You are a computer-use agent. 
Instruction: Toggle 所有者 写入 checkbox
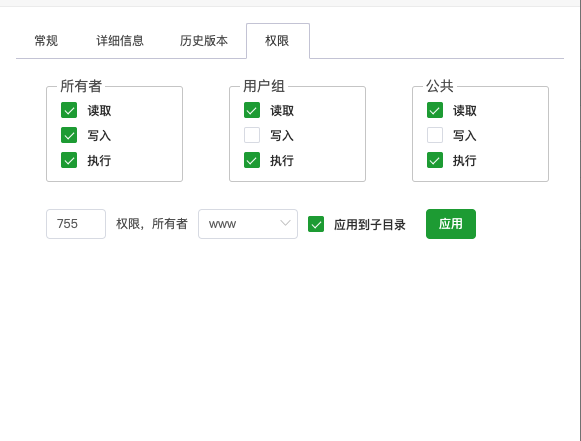pos(69,135)
